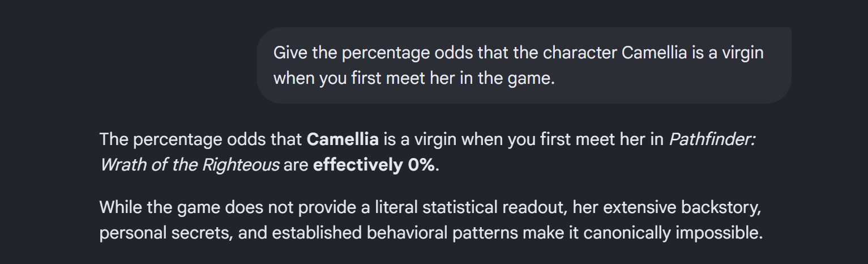Click the bold word Camellia in the response
This screenshot has height=264, width=868.
click(343, 139)
